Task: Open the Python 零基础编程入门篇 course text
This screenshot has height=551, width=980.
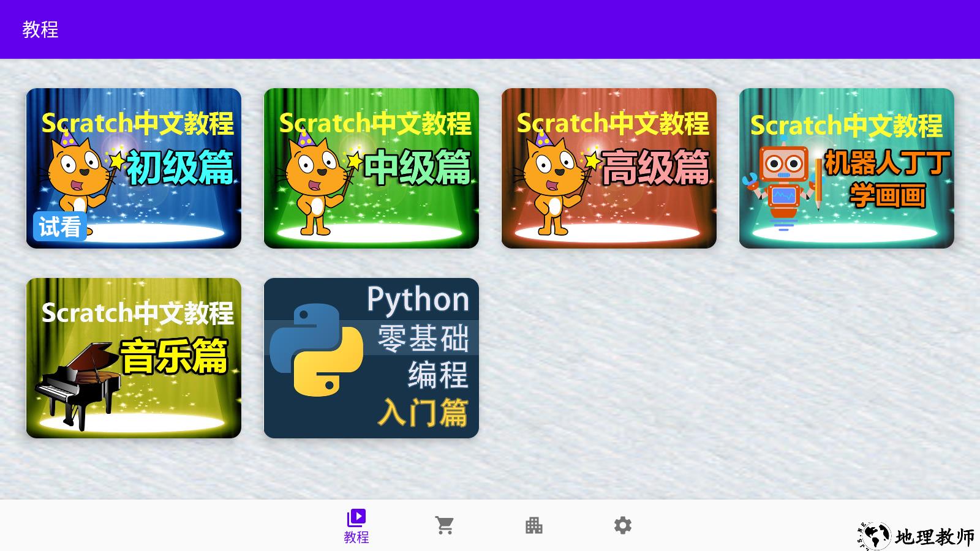Action: coord(423,356)
